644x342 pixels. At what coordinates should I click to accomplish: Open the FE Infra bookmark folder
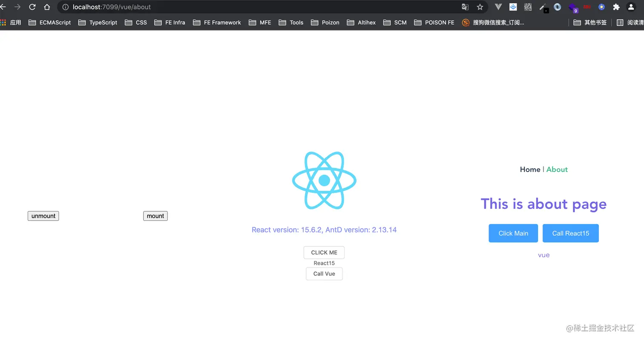point(170,23)
